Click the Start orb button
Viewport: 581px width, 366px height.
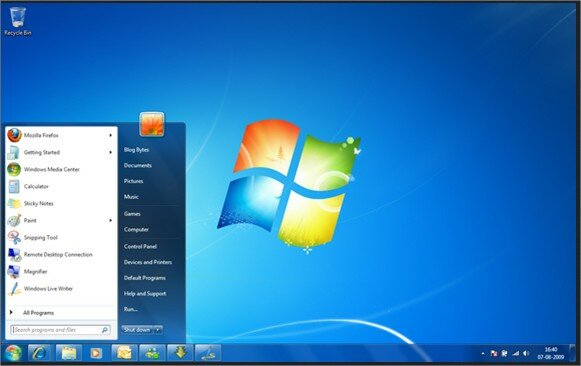(x=13, y=353)
